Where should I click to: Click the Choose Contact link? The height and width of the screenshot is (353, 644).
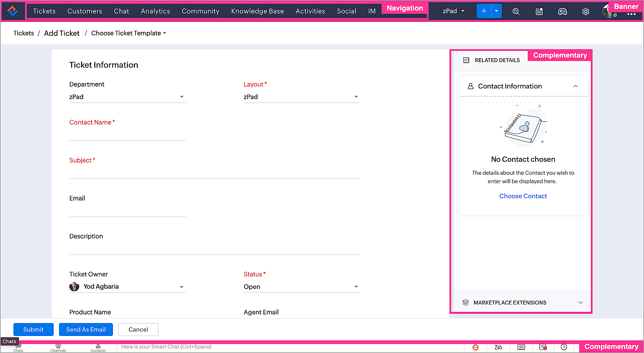pyautogui.click(x=523, y=196)
